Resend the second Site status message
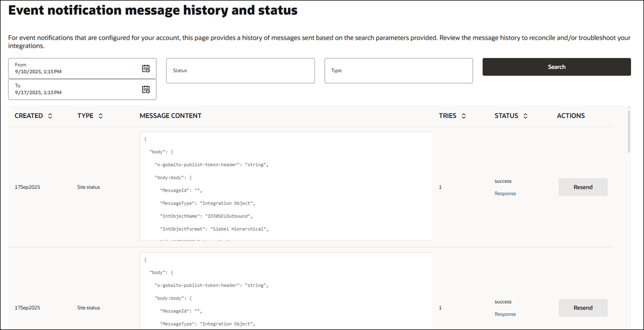 [x=583, y=307]
